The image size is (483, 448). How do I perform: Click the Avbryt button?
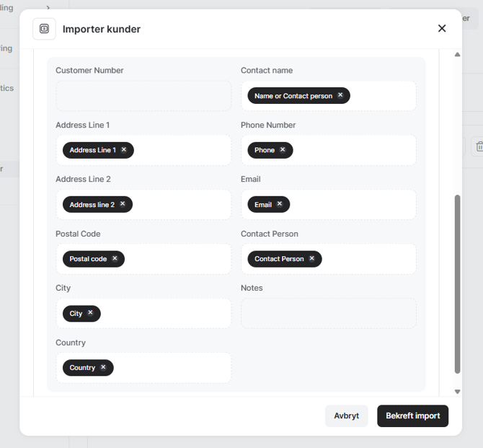[347, 416]
